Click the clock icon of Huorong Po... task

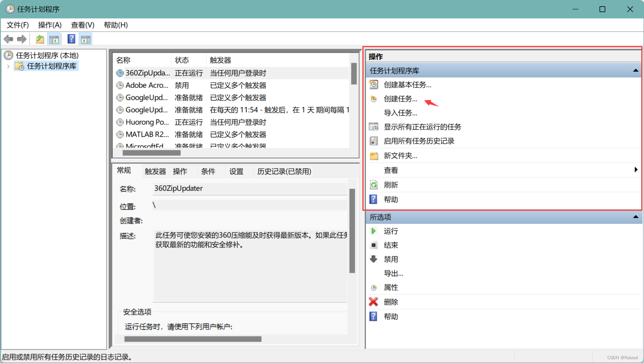pos(120,122)
